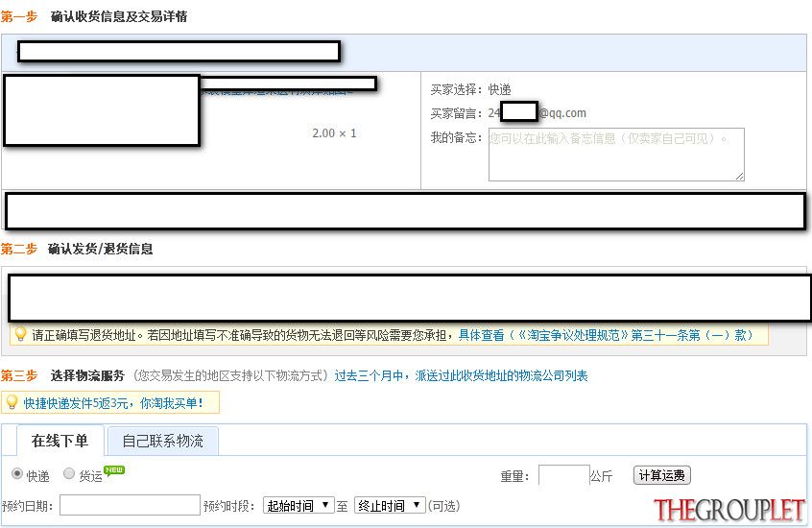The image size is (812, 528).
Task: Click the 第二步 确认发货/退货信息 heading
Action: click(77, 249)
